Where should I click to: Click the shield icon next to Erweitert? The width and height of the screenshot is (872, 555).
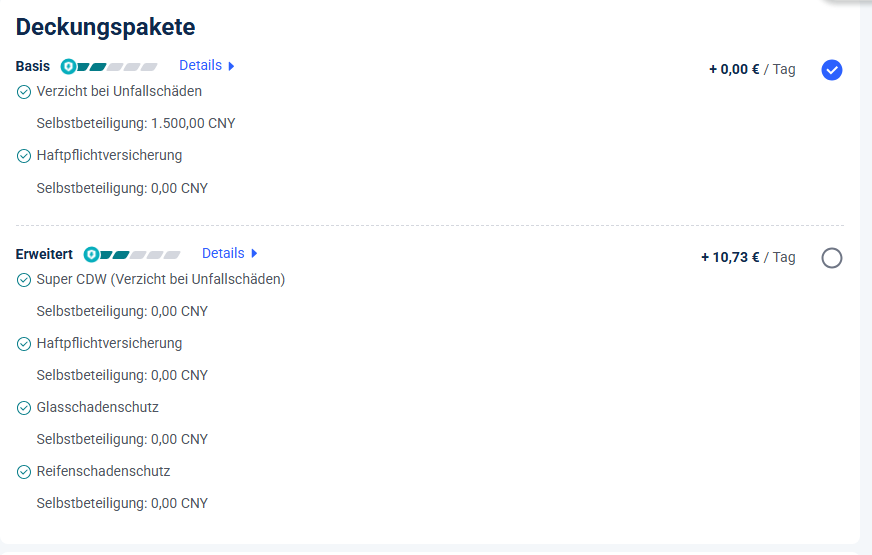[x=91, y=255]
